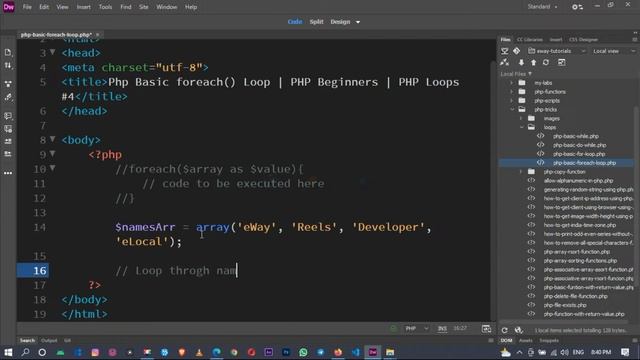The width and height of the screenshot is (640, 360).
Task: Switch to the CC Libraries tab
Action: click(530, 40)
